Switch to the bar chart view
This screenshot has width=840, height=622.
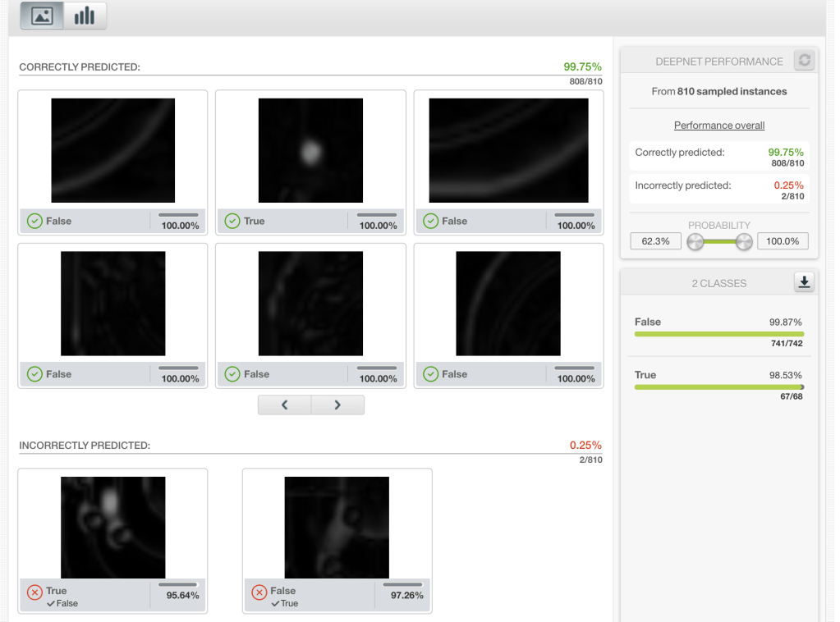click(85, 16)
